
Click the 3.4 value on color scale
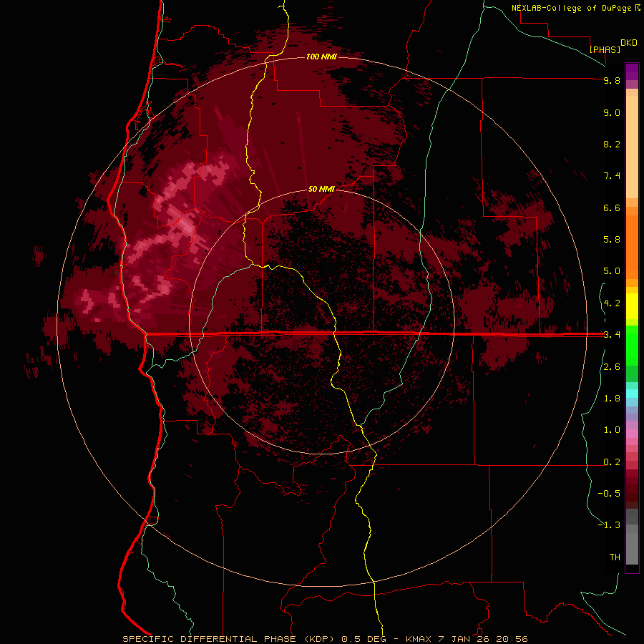click(x=612, y=335)
